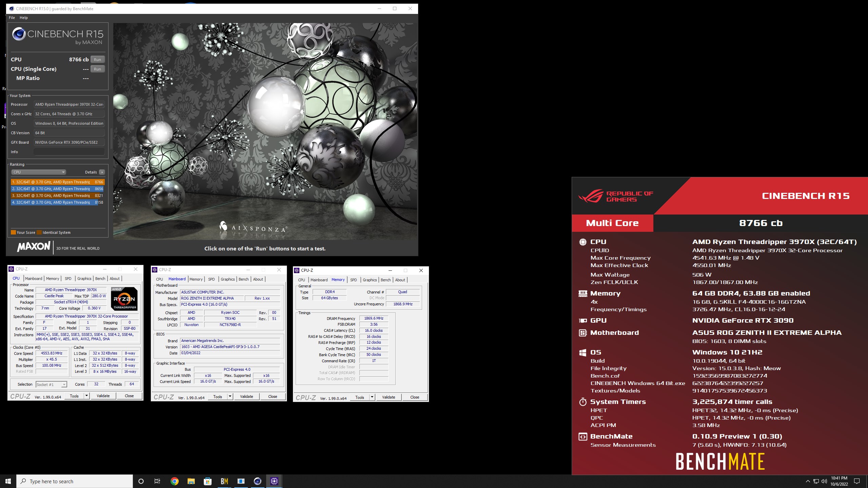The width and height of the screenshot is (868, 488).
Task: Select ranking entry scoring 8766
Action: point(57,182)
